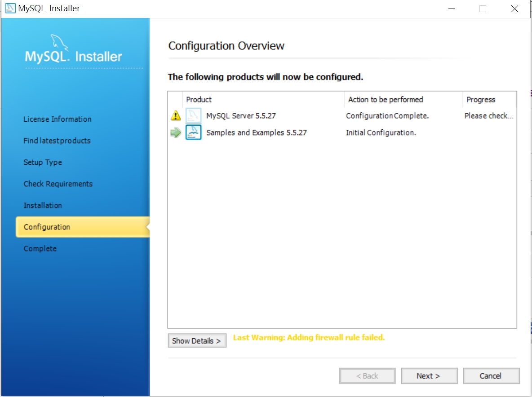Go back with the Back button

[x=367, y=375]
